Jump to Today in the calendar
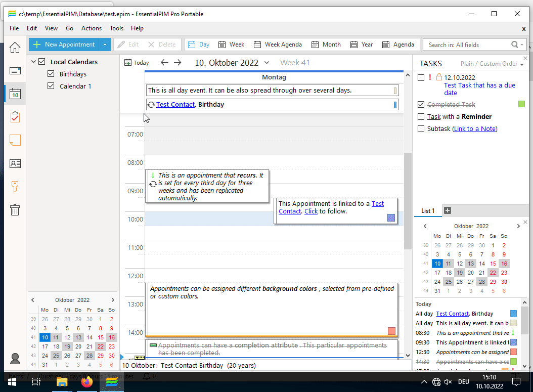Viewport: 533px width, 392px height. pyautogui.click(x=137, y=63)
